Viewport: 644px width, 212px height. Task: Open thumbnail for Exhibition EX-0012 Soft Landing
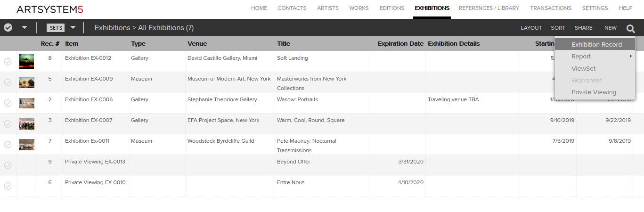(x=26, y=62)
